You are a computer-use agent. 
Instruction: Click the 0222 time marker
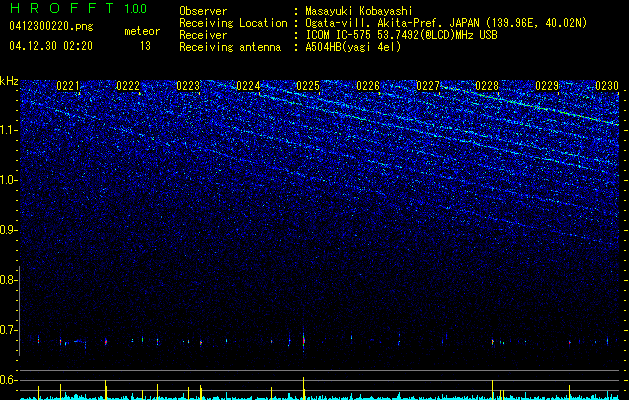(x=128, y=86)
